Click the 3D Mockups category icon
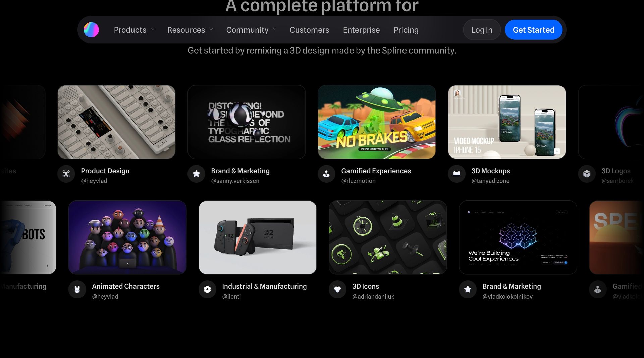 457,174
